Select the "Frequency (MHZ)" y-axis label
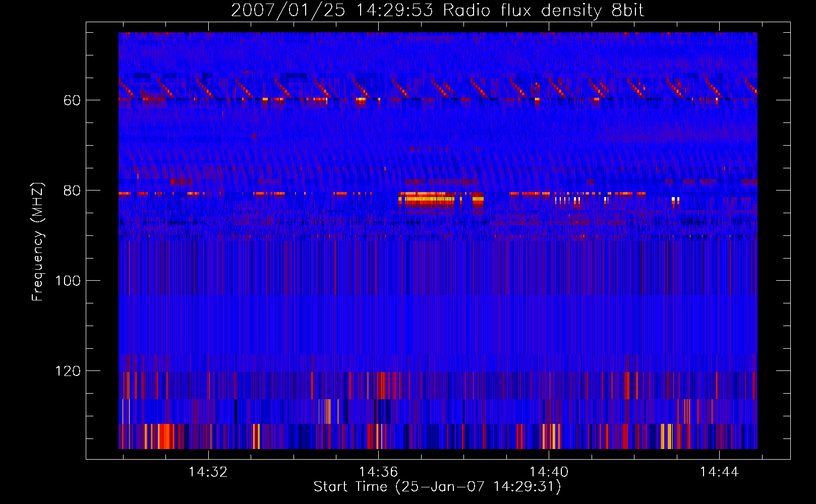Viewport: 816px width, 504px height. point(38,242)
